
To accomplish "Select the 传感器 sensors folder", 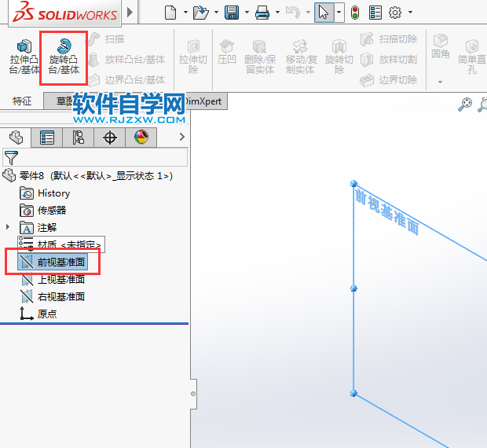I will click(43, 211).
